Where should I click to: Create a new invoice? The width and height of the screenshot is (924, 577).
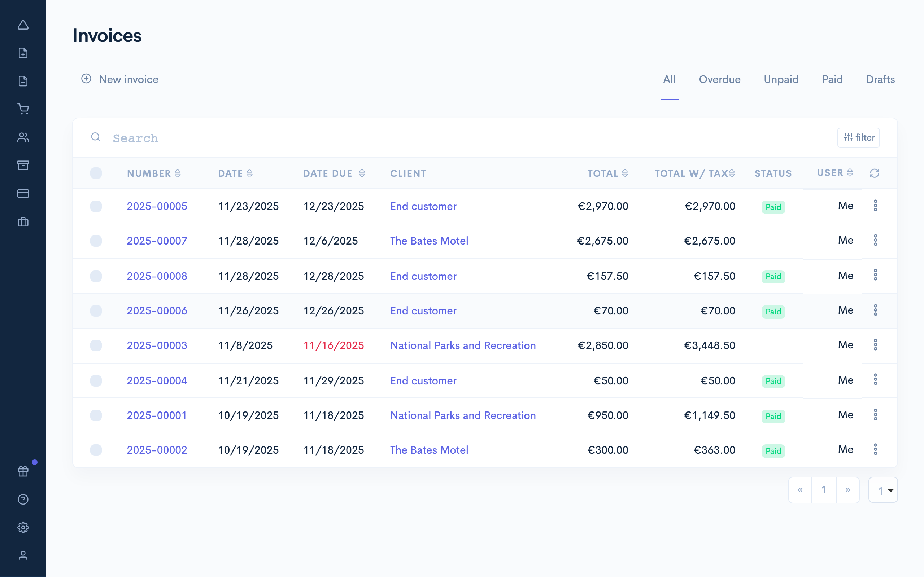click(x=119, y=79)
